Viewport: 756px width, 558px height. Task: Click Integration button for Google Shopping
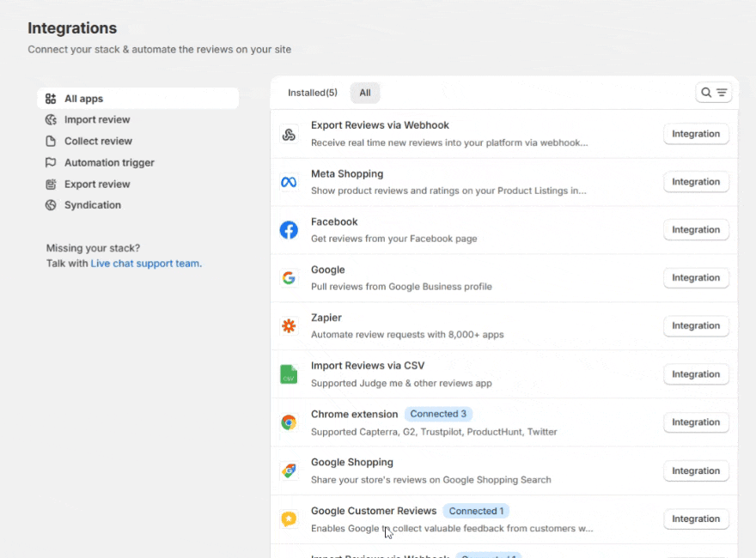tap(696, 470)
